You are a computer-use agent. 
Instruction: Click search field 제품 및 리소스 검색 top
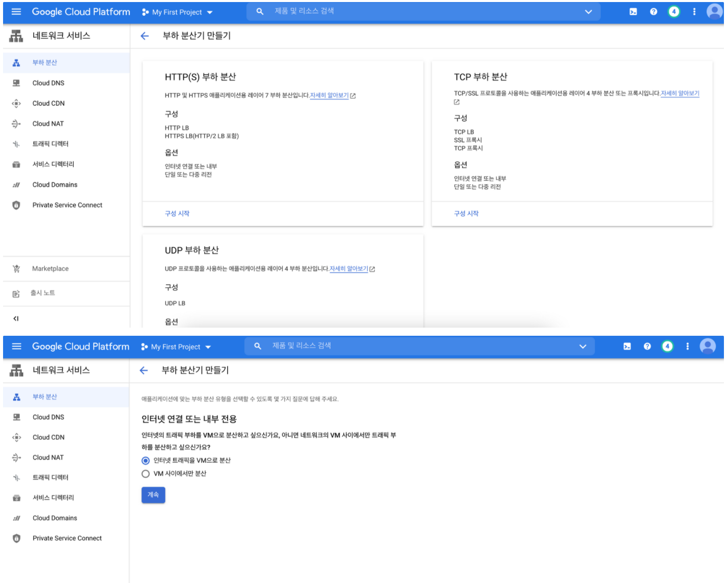(x=423, y=11)
